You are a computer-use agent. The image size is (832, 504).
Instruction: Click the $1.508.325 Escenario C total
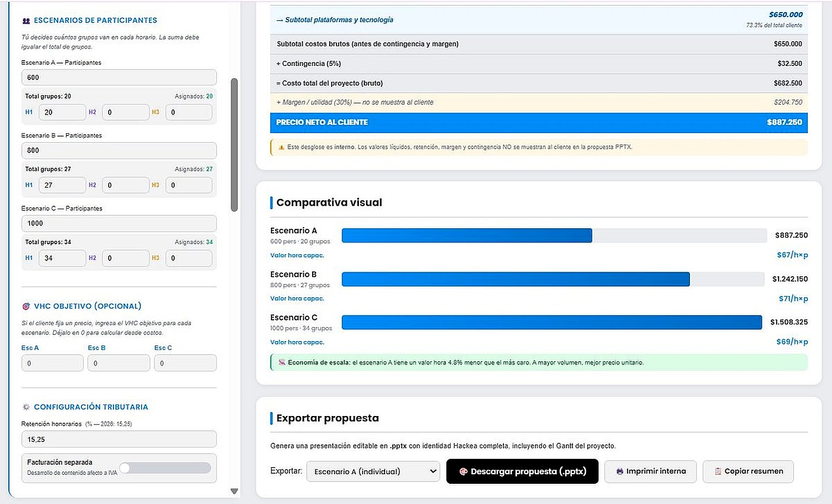[789, 322]
